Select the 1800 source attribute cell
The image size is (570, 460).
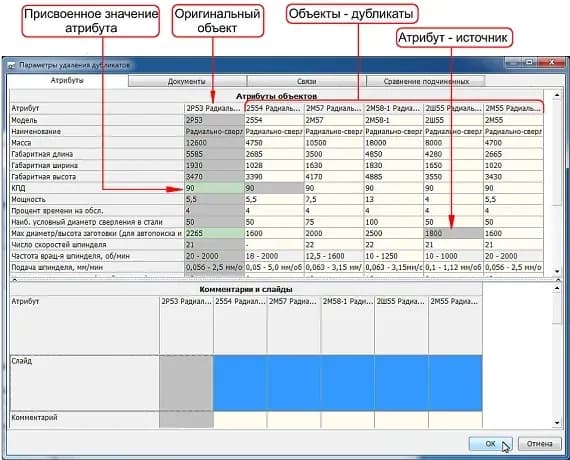[x=453, y=233]
